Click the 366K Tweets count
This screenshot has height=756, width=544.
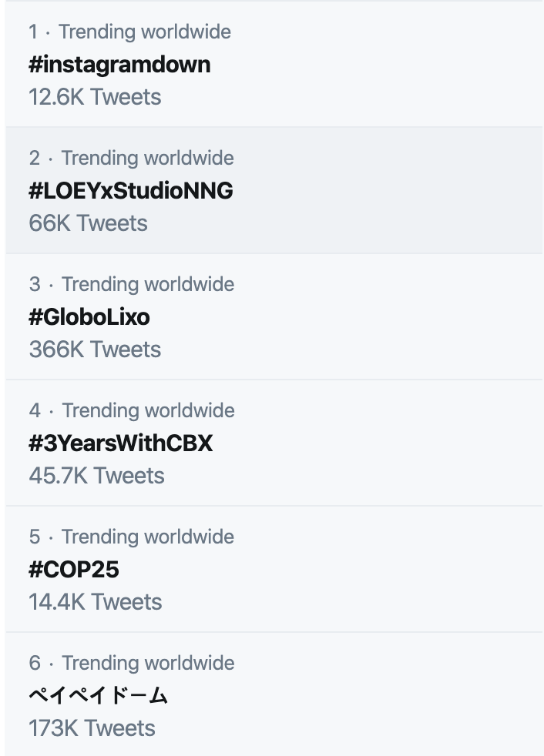coord(95,350)
